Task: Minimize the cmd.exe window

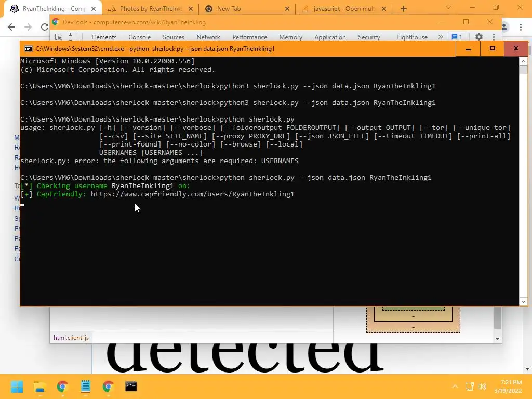Action: click(x=468, y=49)
